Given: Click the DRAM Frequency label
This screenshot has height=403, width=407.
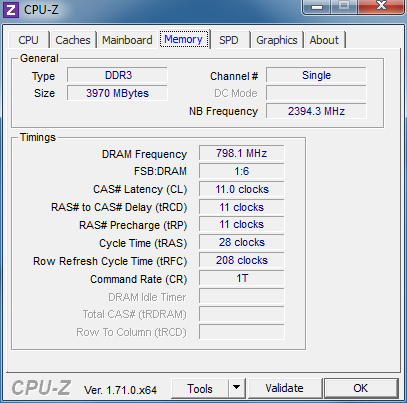Looking at the screenshot, I should (x=144, y=154).
